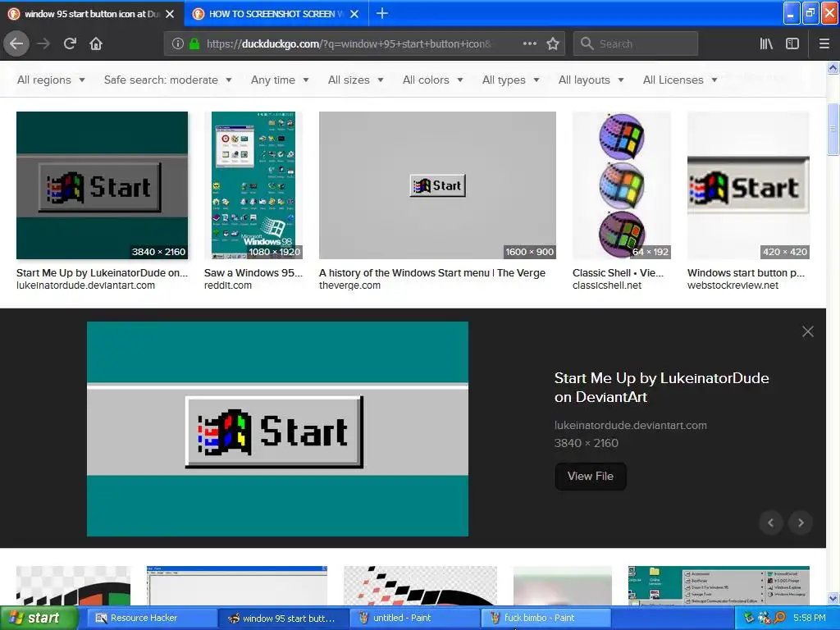Show site information icon in address bar
This screenshot has width=840, height=630.
coord(178,43)
